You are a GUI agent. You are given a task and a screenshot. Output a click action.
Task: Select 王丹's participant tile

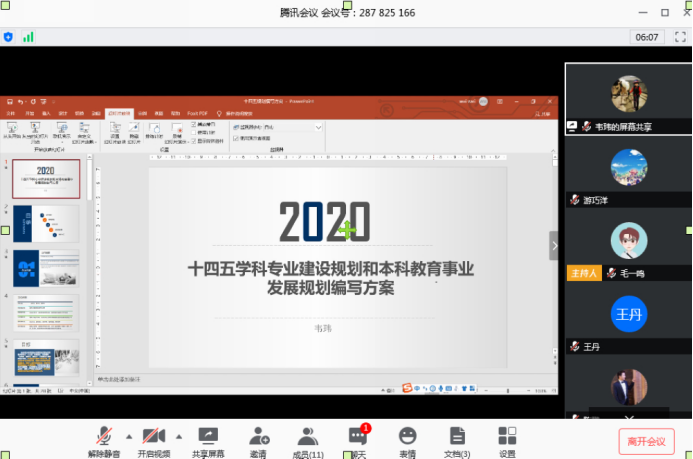coord(628,318)
